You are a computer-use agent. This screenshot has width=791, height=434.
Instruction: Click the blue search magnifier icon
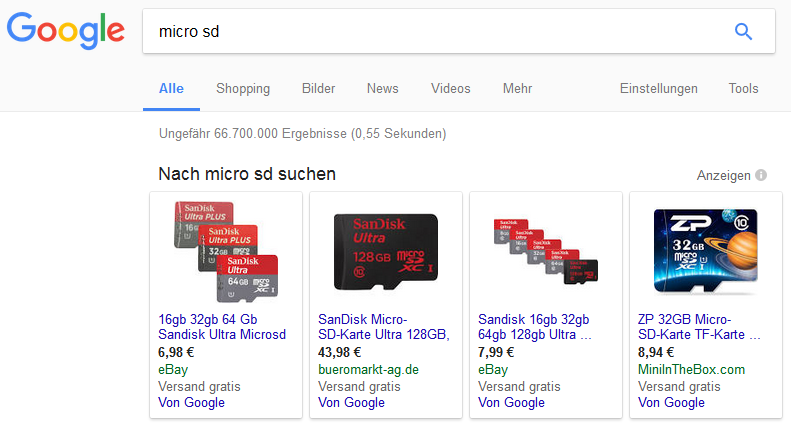[743, 31]
